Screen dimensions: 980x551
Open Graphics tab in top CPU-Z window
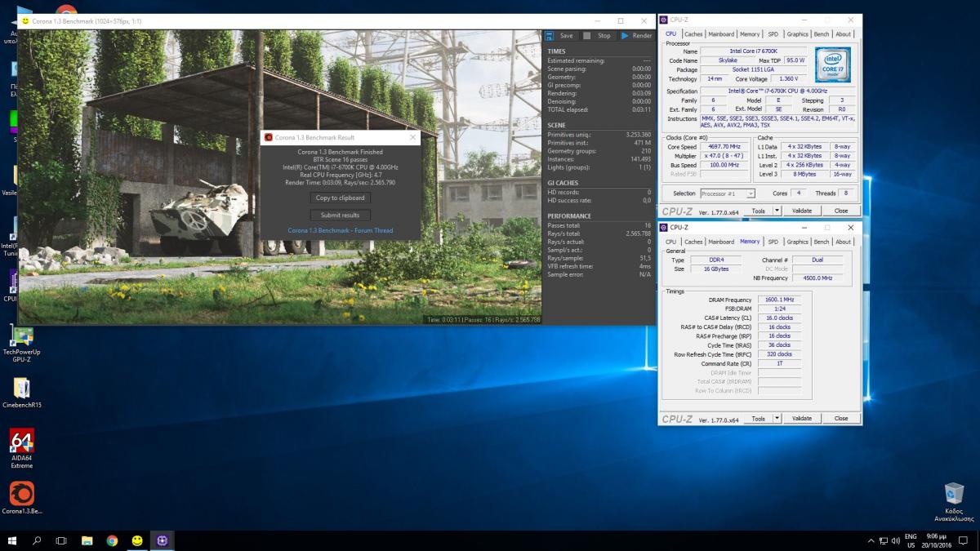tap(798, 34)
